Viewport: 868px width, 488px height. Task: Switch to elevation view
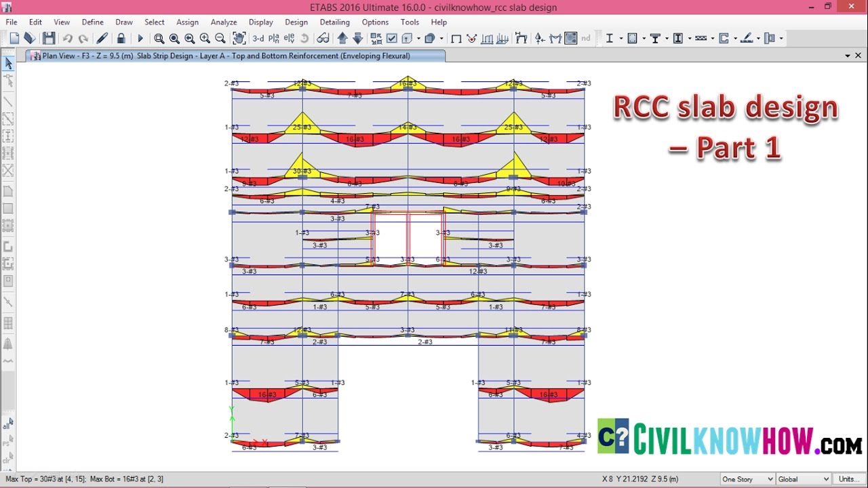(290, 39)
